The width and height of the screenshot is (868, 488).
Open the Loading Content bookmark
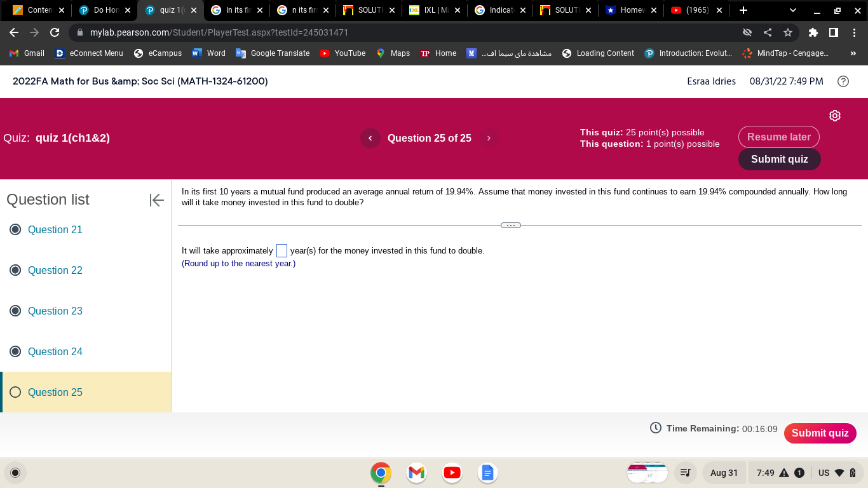pos(598,53)
